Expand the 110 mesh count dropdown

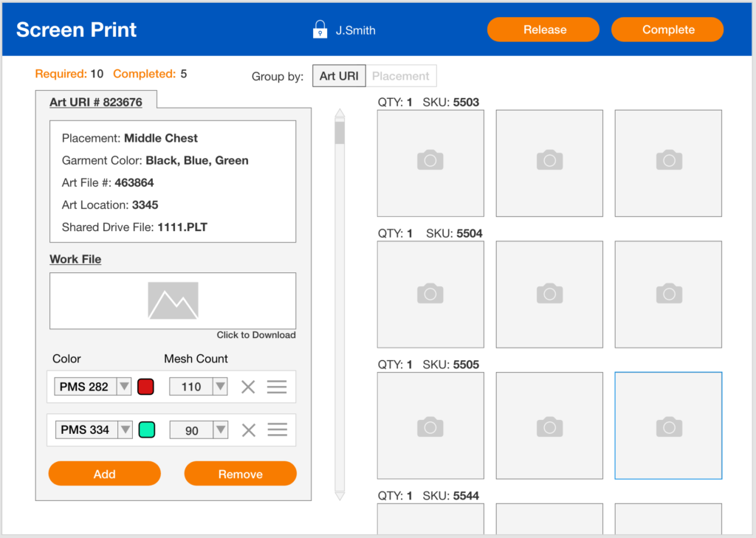pyautogui.click(x=220, y=387)
